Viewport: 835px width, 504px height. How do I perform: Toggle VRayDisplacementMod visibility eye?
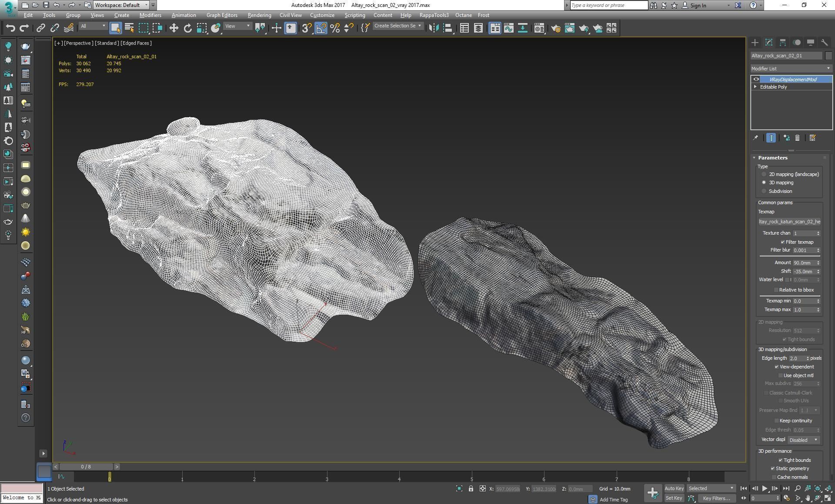[756, 80]
